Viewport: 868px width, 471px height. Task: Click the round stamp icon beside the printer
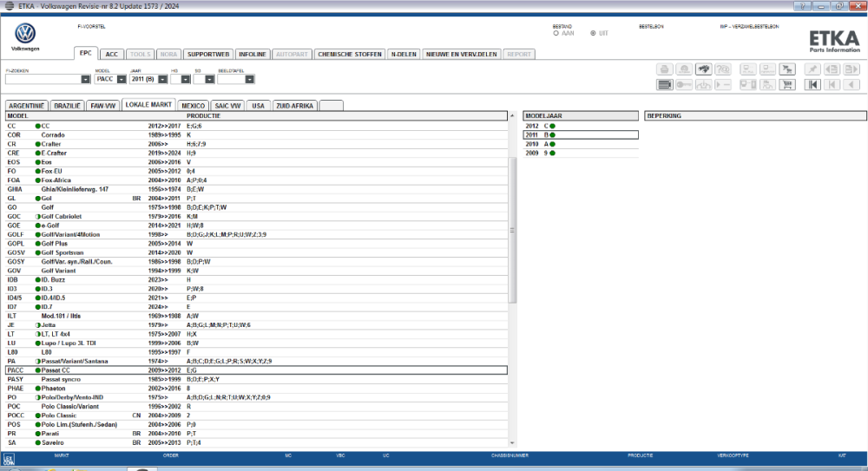(x=684, y=69)
